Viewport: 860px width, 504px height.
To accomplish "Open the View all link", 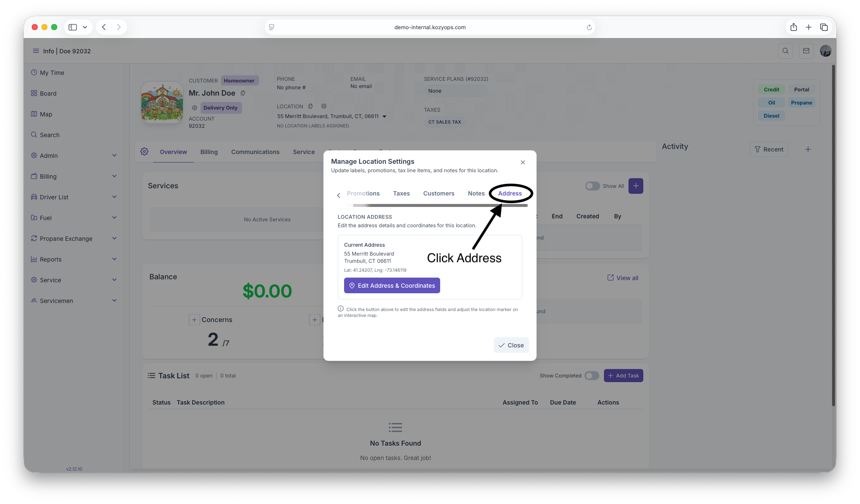I will [623, 278].
